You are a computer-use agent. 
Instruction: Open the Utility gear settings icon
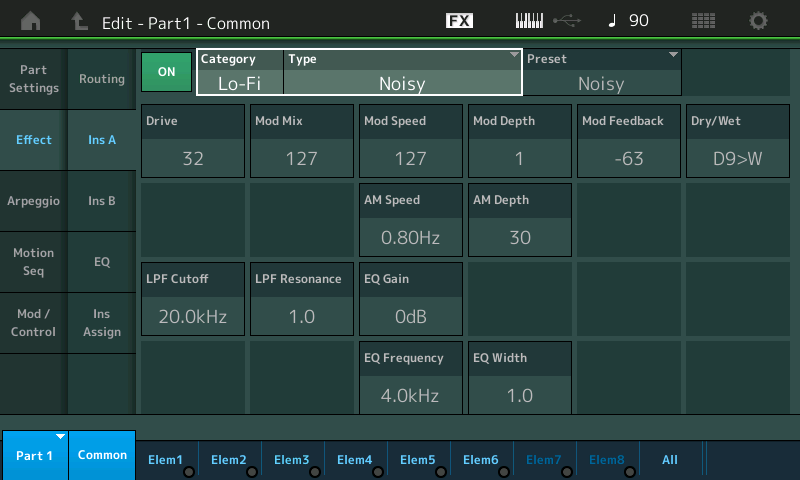click(759, 21)
